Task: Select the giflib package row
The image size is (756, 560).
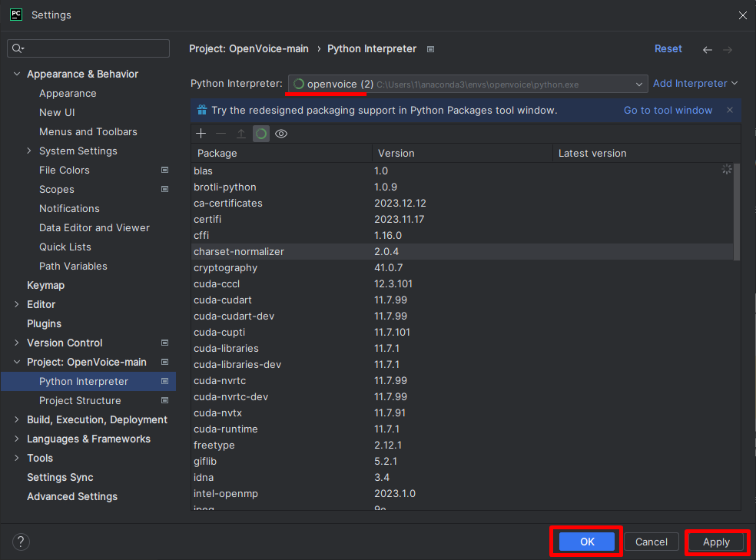Action: 463,461
